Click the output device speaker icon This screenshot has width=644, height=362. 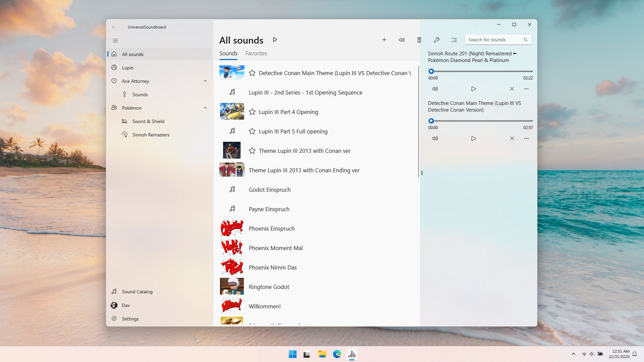point(419,40)
